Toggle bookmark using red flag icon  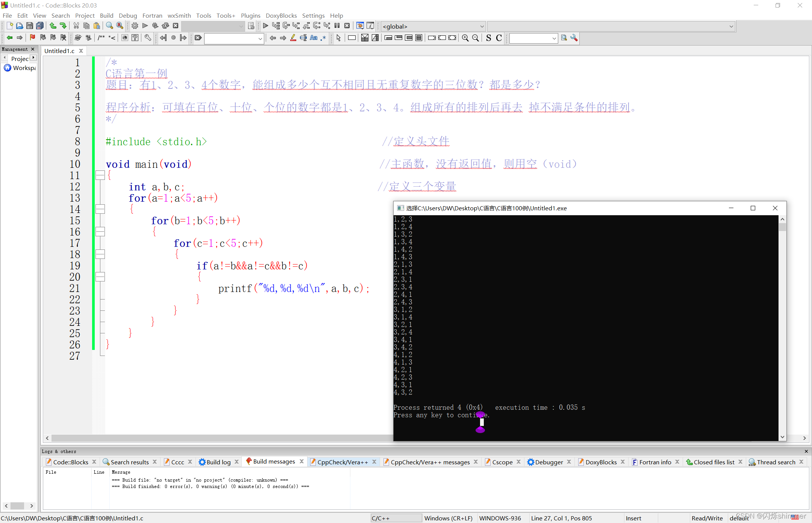coord(32,38)
